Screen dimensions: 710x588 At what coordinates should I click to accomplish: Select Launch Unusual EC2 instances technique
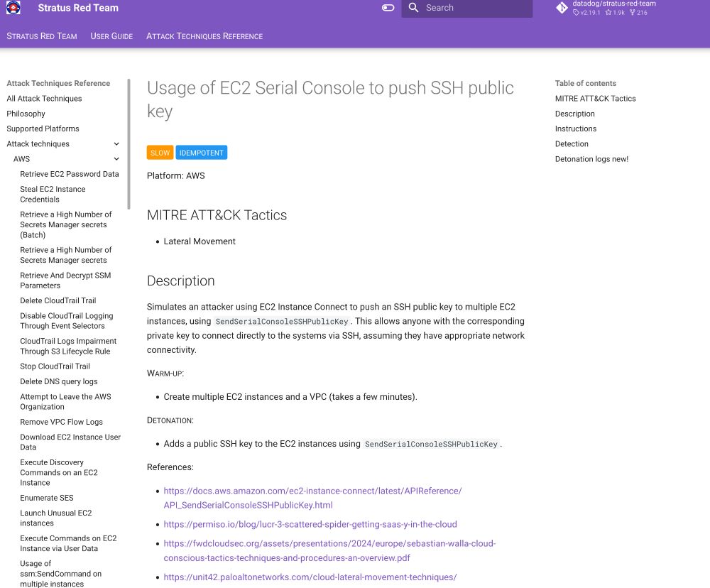pos(55,518)
